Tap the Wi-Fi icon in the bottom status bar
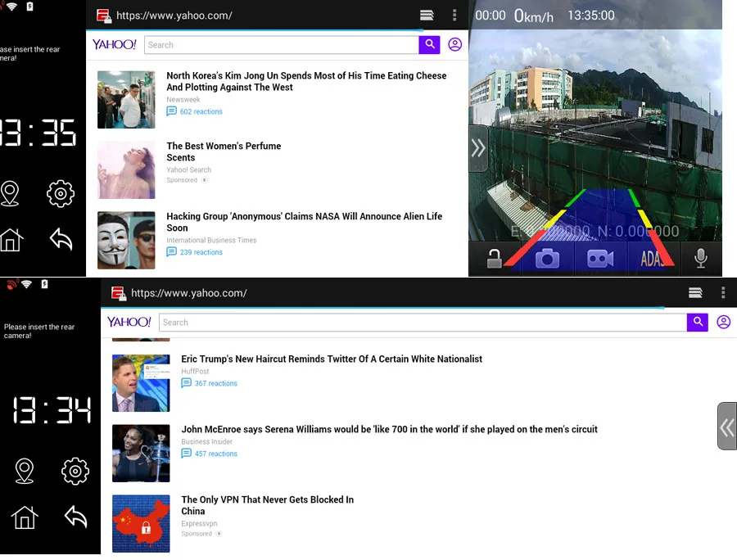The width and height of the screenshot is (737, 560). [27, 284]
